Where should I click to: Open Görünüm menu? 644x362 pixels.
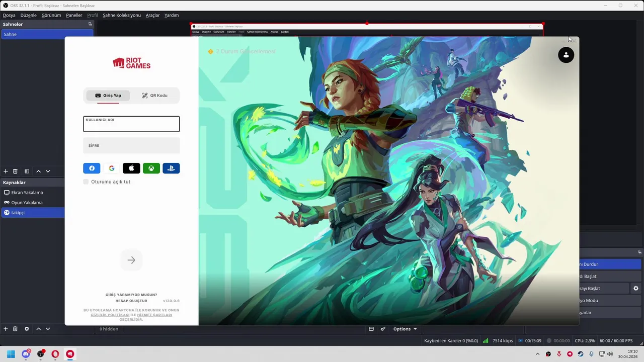coord(51,15)
